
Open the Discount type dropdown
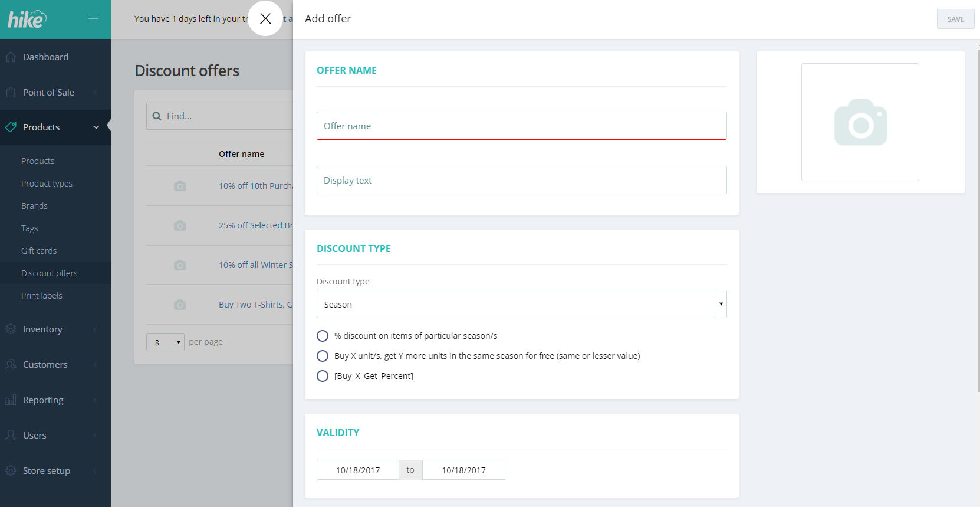pos(521,304)
